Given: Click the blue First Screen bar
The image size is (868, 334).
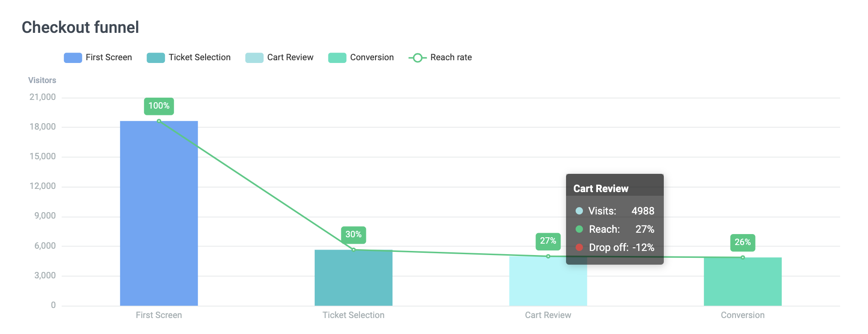Looking at the screenshot, I should pyautogui.click(x=159, y=214).
